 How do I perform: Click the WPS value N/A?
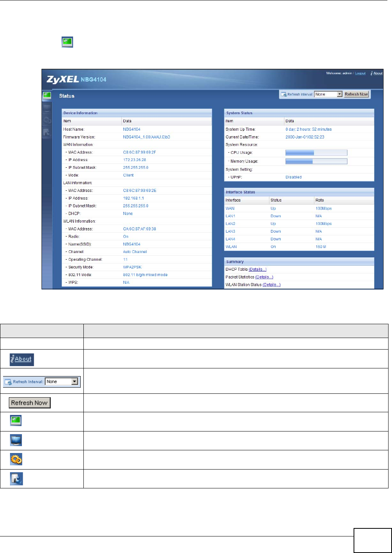click(126, 283)
